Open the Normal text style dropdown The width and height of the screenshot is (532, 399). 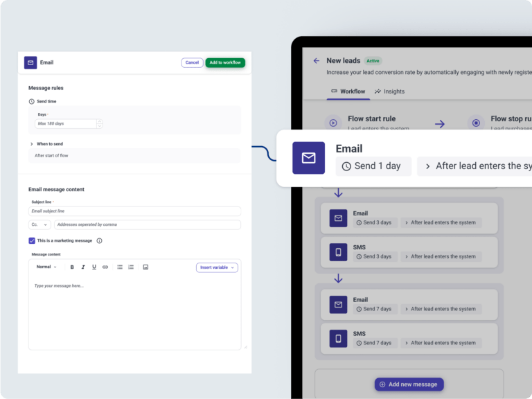click(x=46, y=267)
